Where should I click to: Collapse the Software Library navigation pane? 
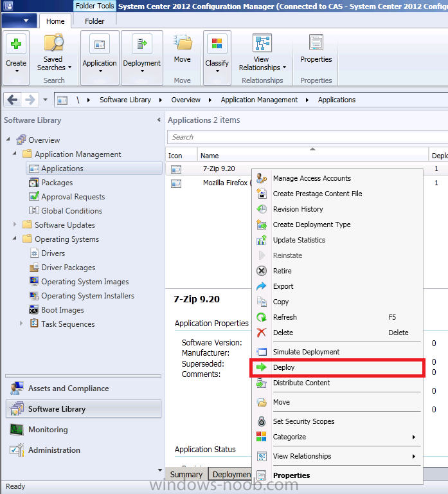pos(159,120)
